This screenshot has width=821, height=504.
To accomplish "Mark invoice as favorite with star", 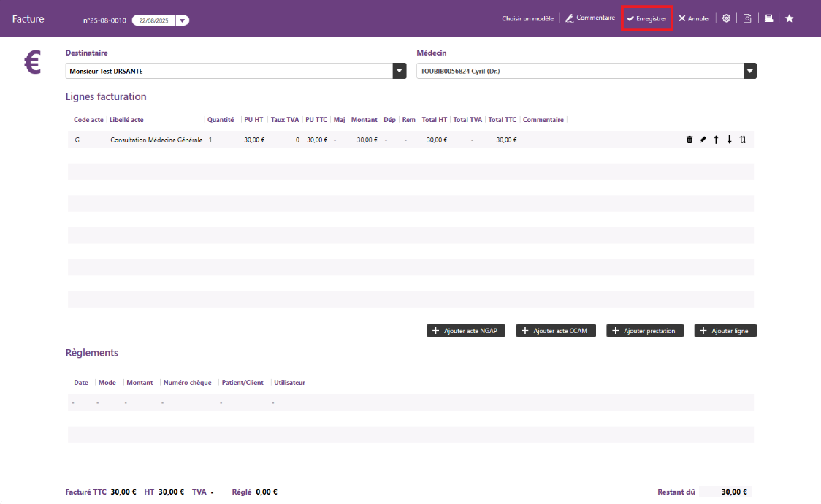I will [790, 18].
